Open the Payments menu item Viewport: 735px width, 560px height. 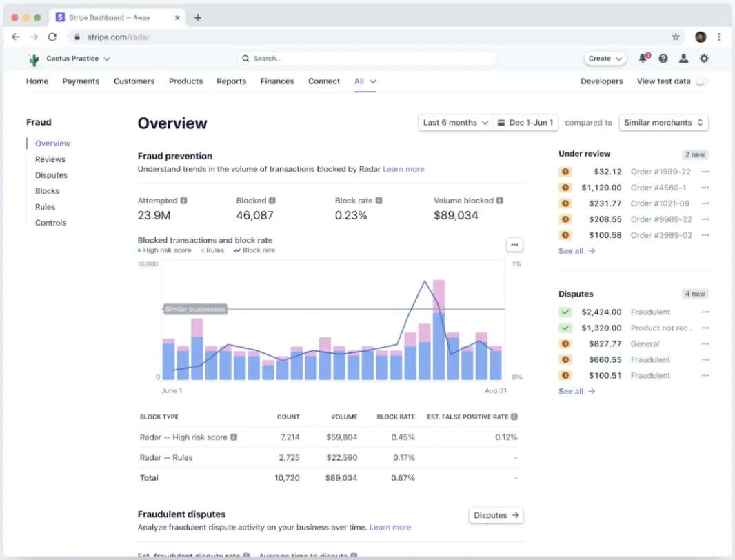pos(81,81)
